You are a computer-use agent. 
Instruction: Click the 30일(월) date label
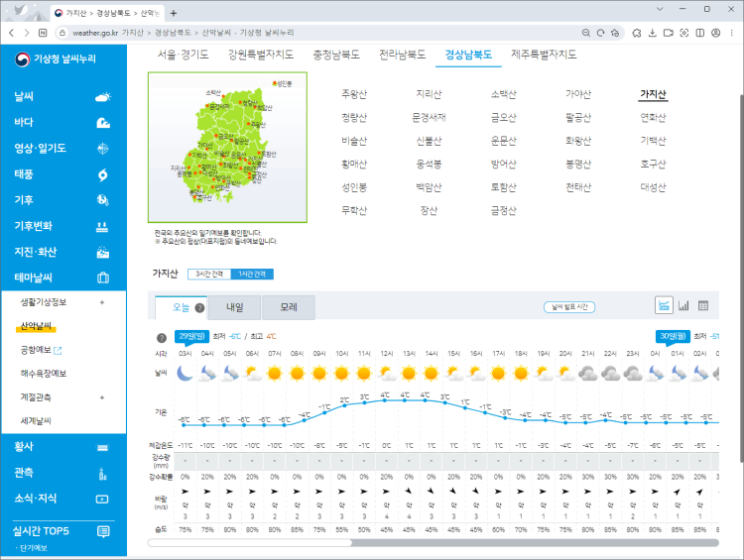coord(673,336)
